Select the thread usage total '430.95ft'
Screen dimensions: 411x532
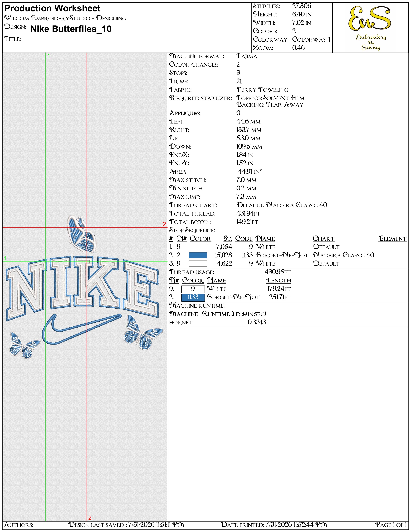[278, 272]
